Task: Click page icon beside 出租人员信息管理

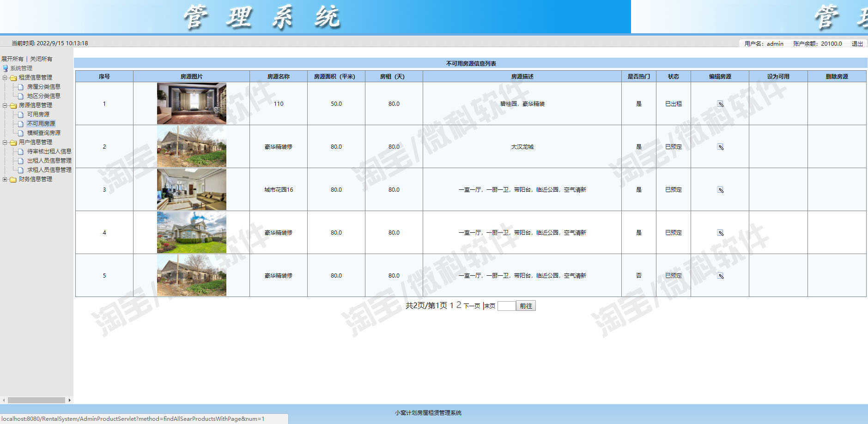Action: (x=20, y=161)
